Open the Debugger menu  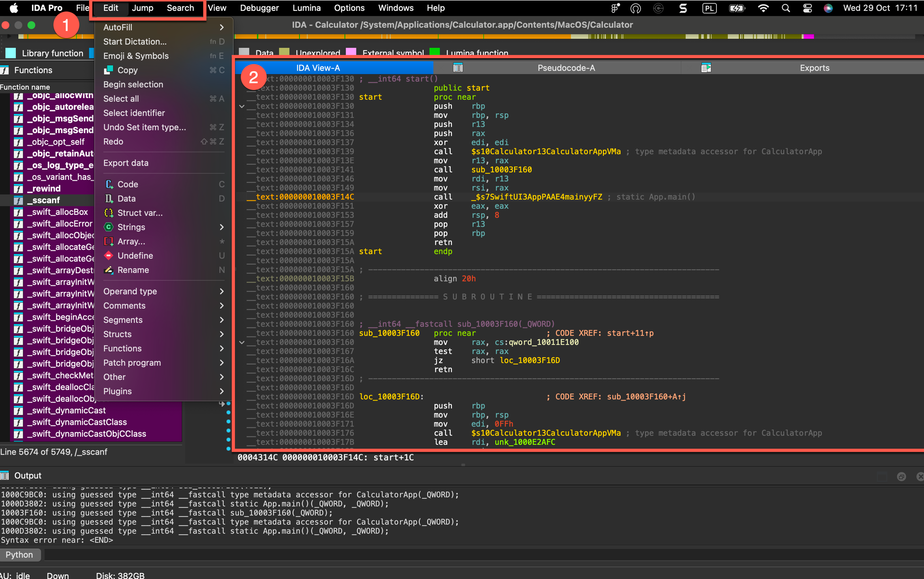(x=259, y=8)
